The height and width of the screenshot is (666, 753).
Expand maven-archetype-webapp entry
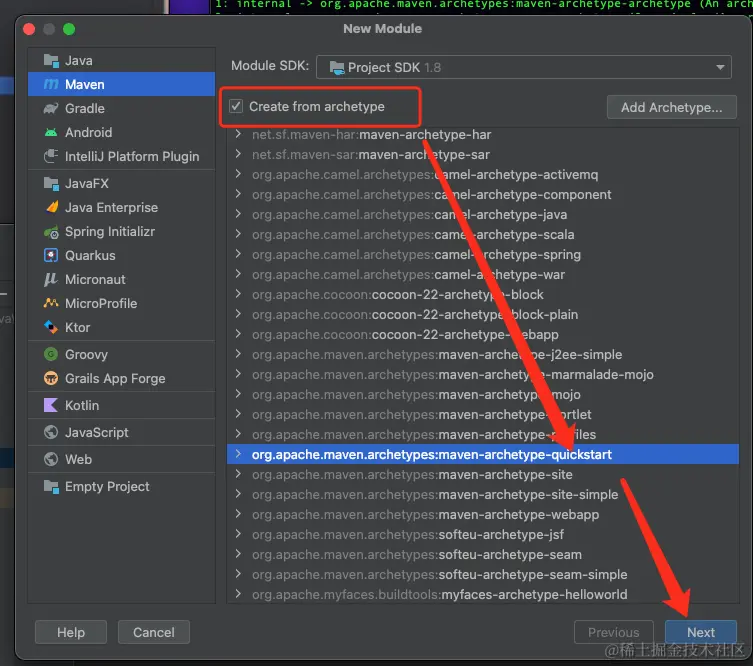[238, 514]
